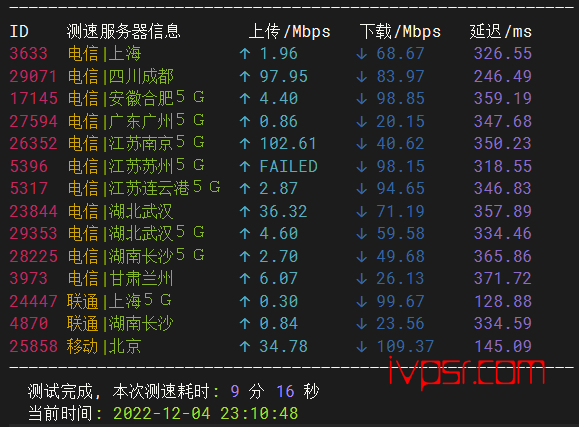Click the FAILED upload result
The height and width of the screenshot is (427, 579).
(x=289, y=167)
